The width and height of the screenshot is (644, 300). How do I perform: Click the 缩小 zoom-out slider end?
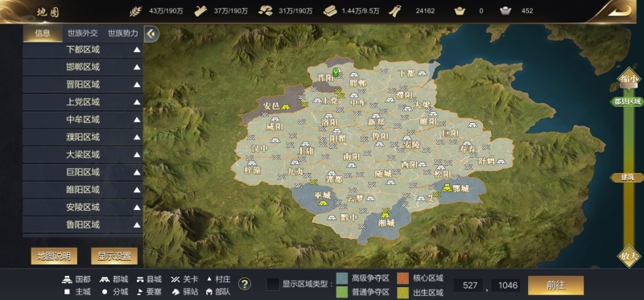pos(630,78)
